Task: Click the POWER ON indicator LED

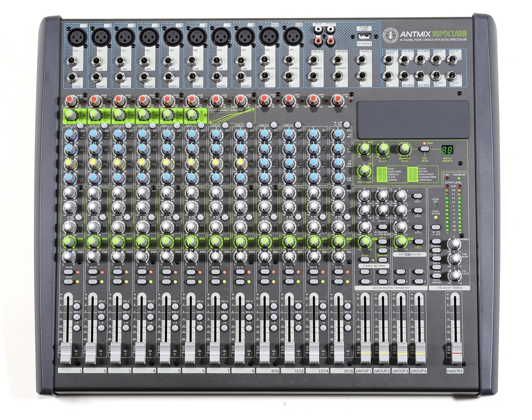Action: [459, 178]
